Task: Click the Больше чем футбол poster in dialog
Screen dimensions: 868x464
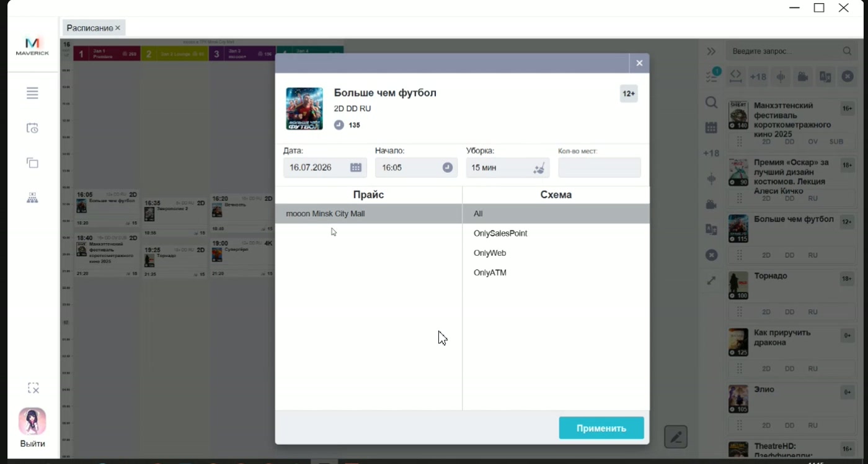Action: coord(304,109)
